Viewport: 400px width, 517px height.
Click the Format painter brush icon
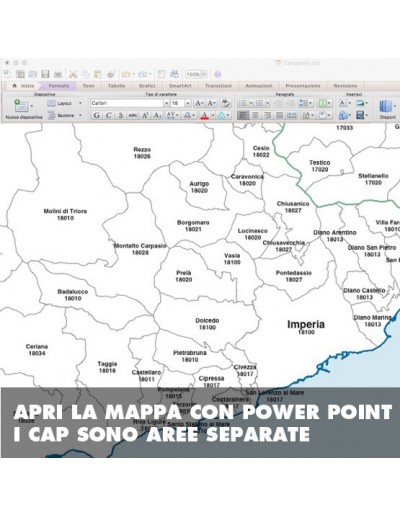(111, 74)
